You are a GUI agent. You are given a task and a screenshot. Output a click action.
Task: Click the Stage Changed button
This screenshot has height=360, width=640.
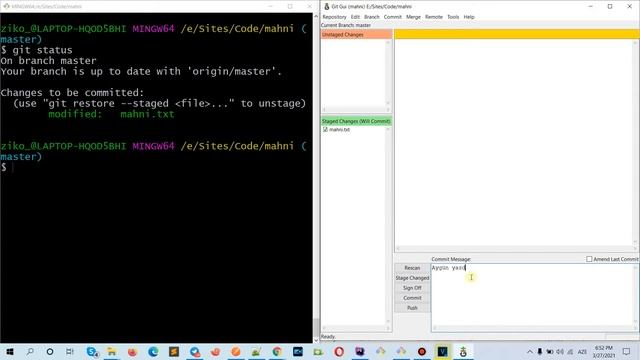tap(412, 278)
